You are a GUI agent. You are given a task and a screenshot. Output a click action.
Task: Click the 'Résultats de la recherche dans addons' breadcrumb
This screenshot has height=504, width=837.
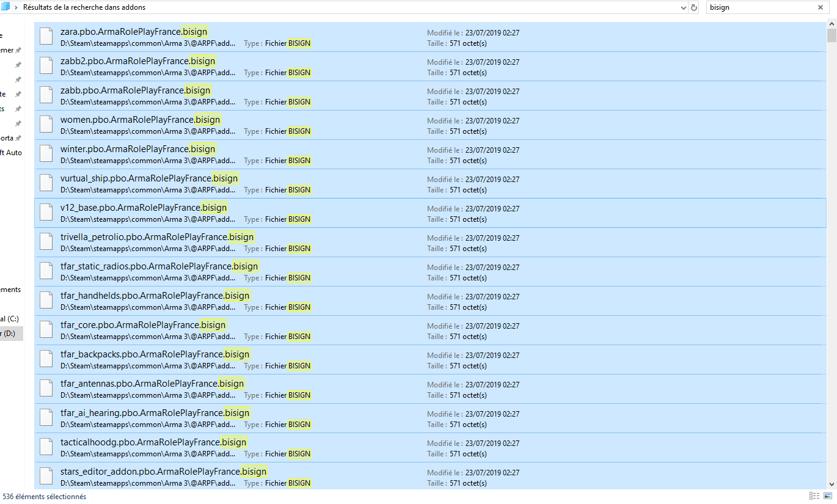(84, 7)
